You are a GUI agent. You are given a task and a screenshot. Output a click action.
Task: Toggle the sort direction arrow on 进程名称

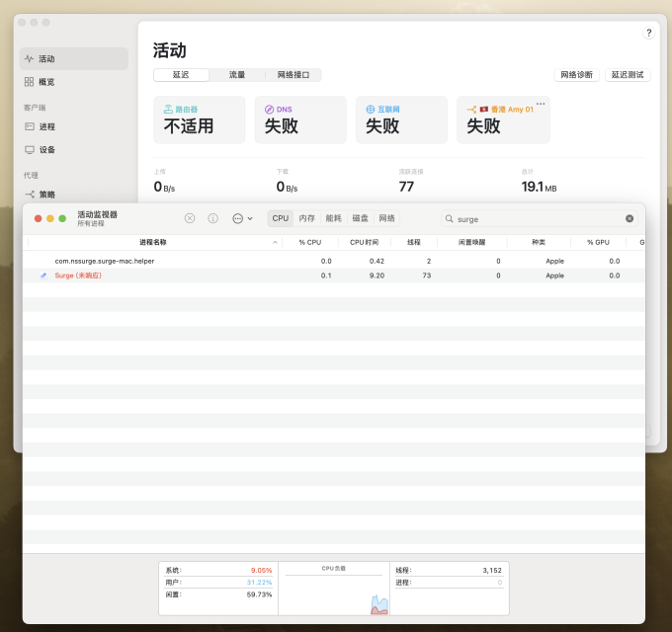point(275,242)
